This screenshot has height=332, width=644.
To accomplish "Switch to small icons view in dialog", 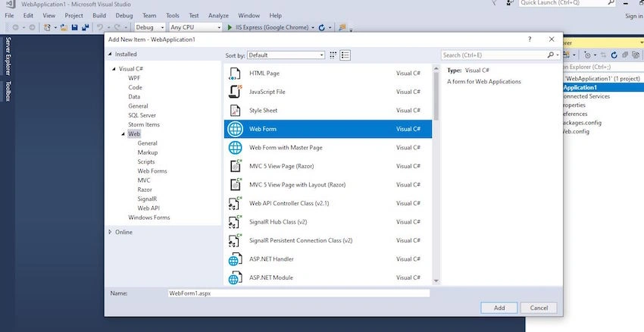I will click(x=333, y=55).
